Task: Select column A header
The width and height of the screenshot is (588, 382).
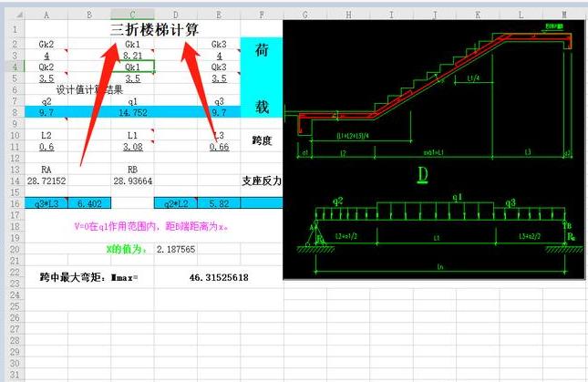Action: pyautogui.click(x=46, y=15)
